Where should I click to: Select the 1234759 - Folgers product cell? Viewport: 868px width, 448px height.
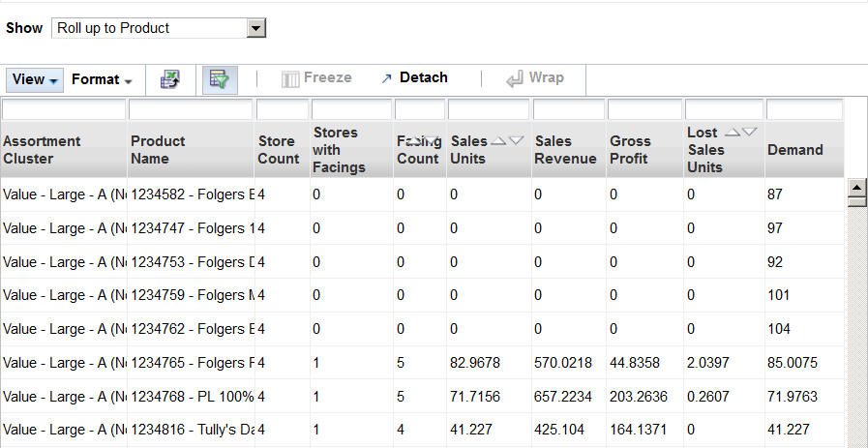tap(191, 295)
